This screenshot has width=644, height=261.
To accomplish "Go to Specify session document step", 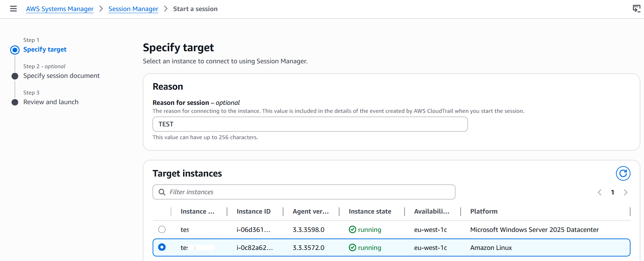I will click(x=62, y=76).
